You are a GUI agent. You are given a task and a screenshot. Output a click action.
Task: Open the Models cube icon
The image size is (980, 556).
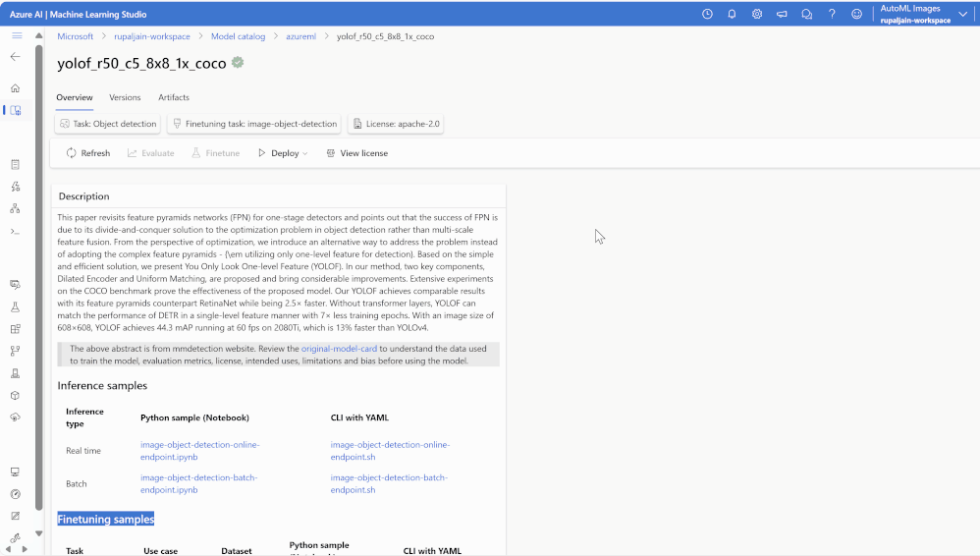pos(16,395)
